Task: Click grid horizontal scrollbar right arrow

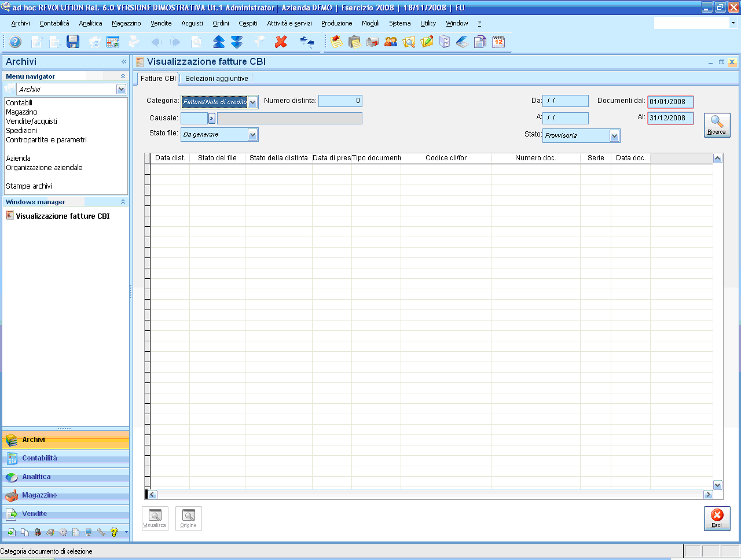Action: (708, 494)
